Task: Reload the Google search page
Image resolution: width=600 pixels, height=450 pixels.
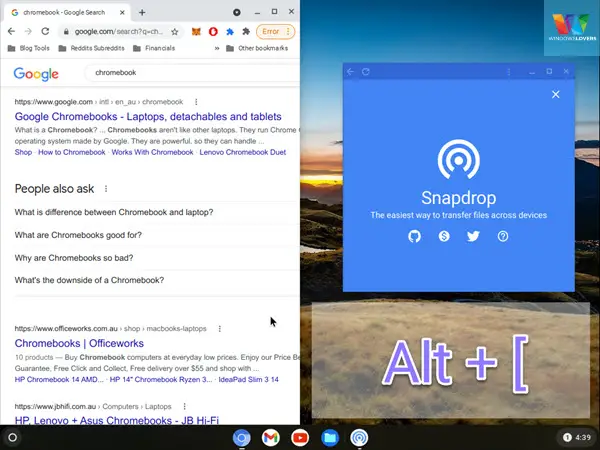Action: coord(45,31)
